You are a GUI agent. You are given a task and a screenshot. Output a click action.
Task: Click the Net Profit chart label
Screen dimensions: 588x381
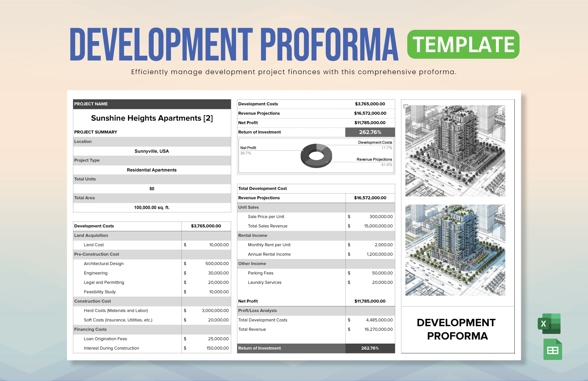click(248, 147)
